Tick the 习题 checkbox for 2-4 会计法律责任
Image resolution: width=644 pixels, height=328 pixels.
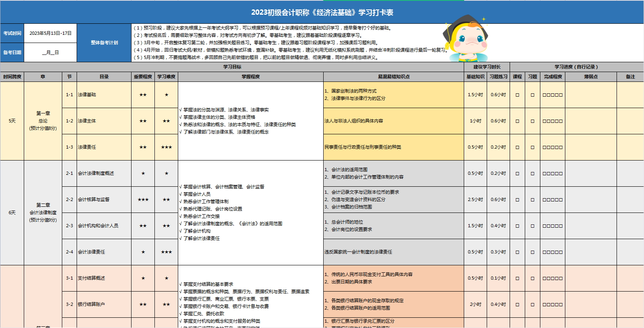coord(533,252)
